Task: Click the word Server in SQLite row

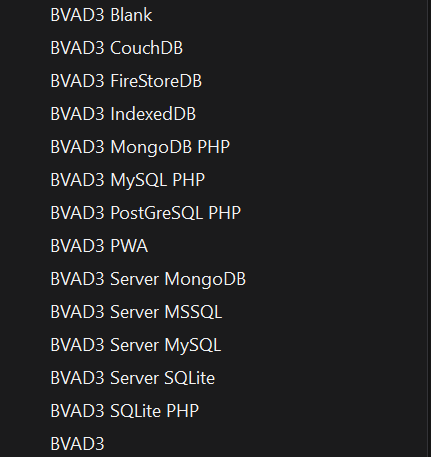Action: pyautogui.click(x=134, y=378)
